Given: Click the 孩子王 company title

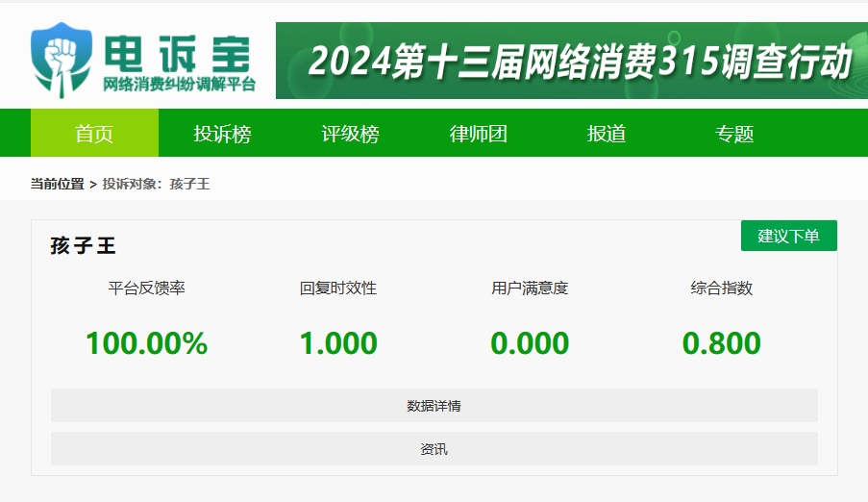Looking at the screenshot, I should [83, 245].
